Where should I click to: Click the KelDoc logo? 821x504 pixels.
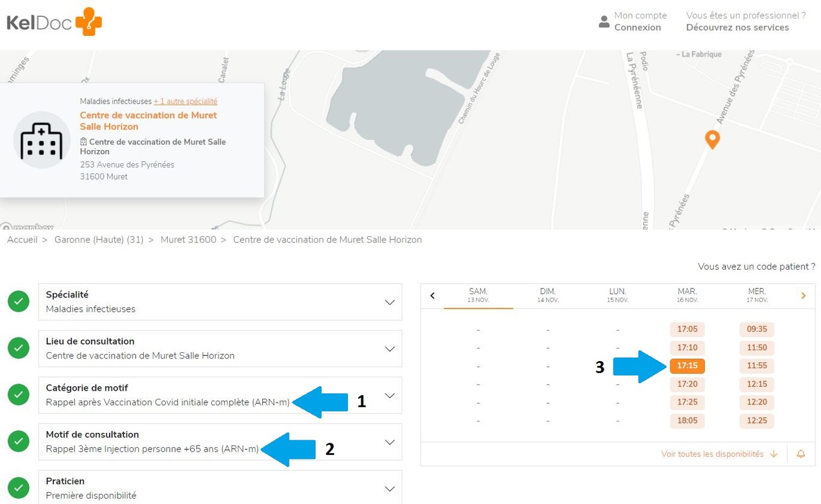54,23
